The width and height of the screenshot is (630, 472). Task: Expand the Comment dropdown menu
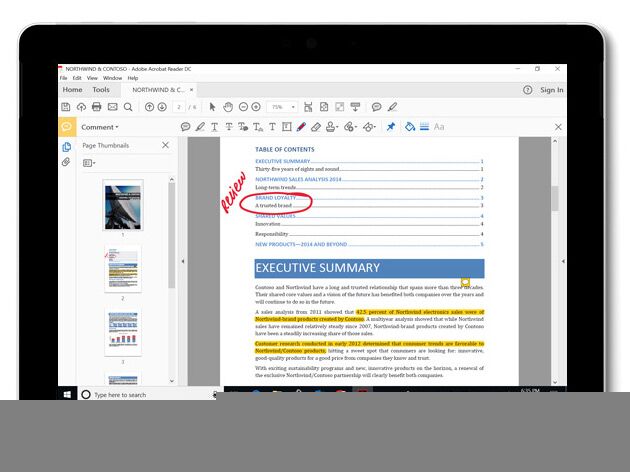point(100,127)
